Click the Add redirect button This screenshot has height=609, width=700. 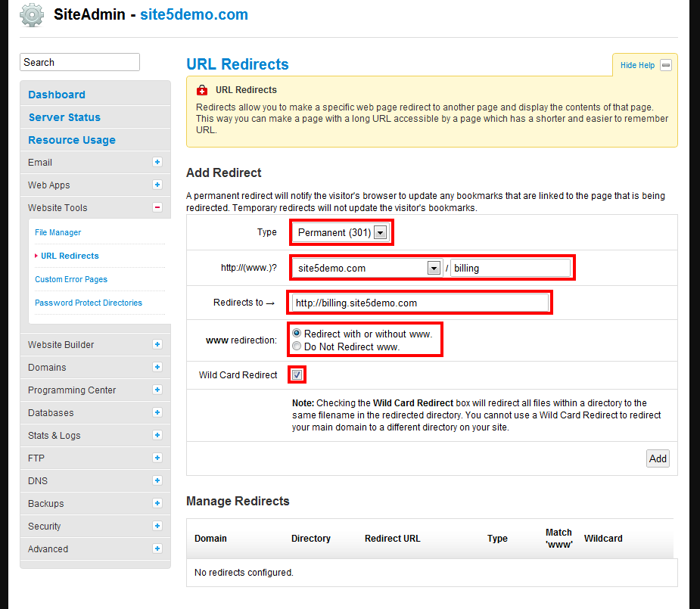658,458
